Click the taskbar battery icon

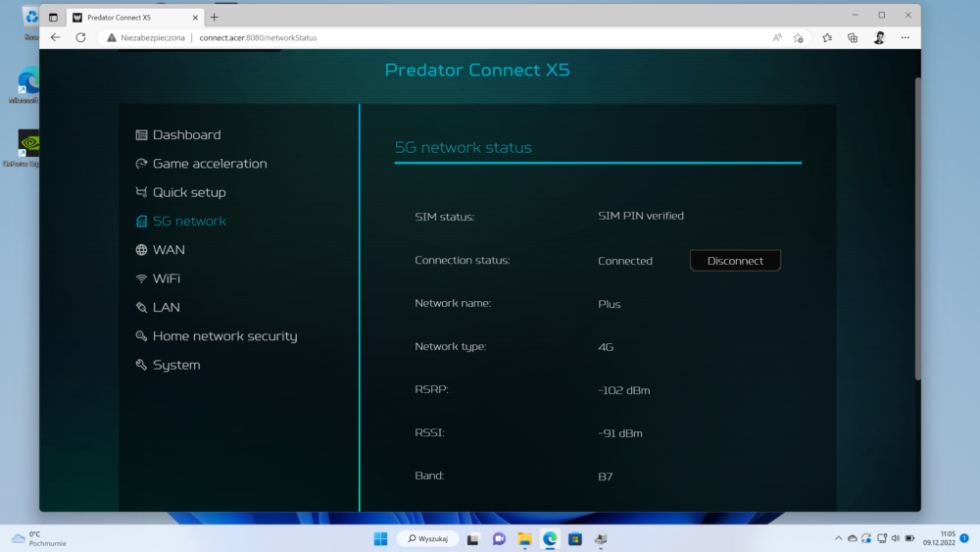[910, 538]
